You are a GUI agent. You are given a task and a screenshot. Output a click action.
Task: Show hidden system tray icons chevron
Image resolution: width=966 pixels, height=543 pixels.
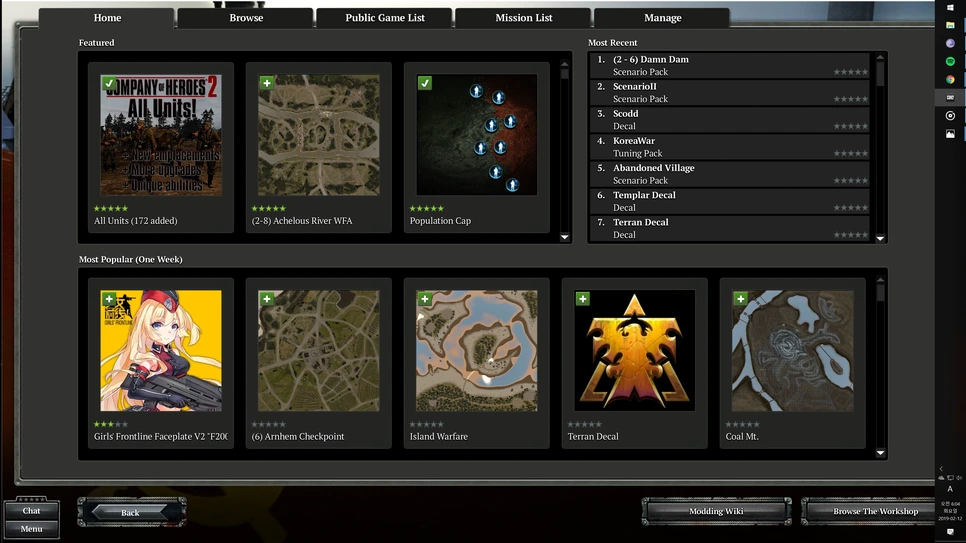[941, 469]
